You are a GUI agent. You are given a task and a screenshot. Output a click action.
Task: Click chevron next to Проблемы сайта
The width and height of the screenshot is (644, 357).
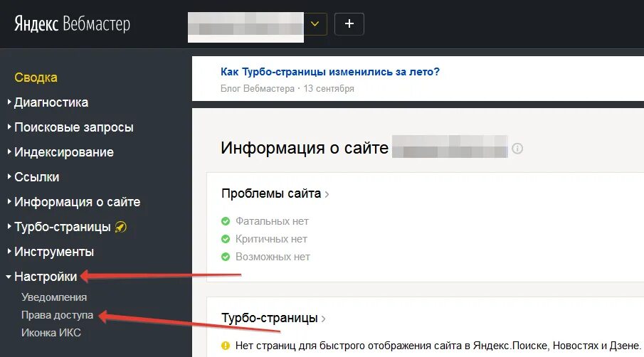pyautogui.click(x=327, y=195)
